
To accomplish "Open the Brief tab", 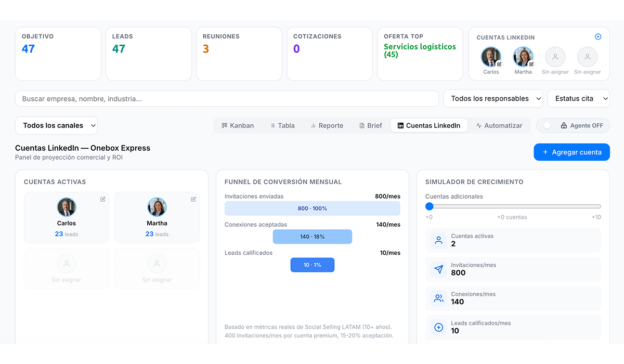I will pyautogui.click(x=371, y=125).
